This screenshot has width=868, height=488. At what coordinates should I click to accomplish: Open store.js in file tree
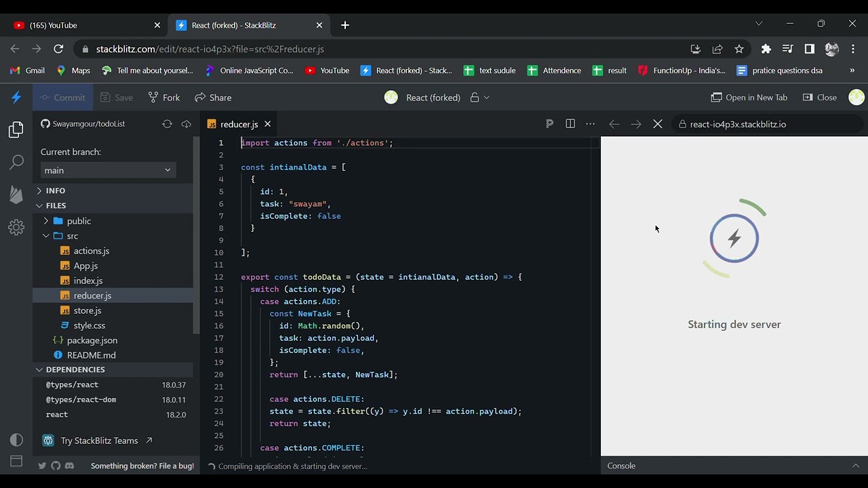pyautogui.click(x=113, y=310)
